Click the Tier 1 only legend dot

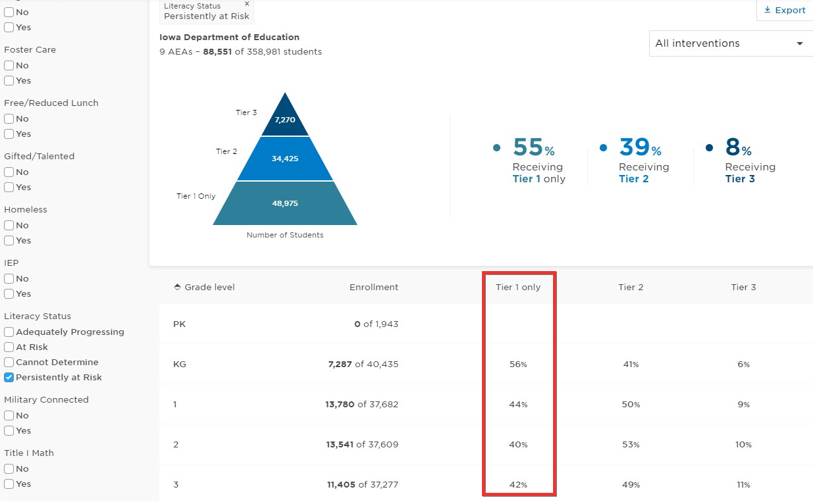497,147
